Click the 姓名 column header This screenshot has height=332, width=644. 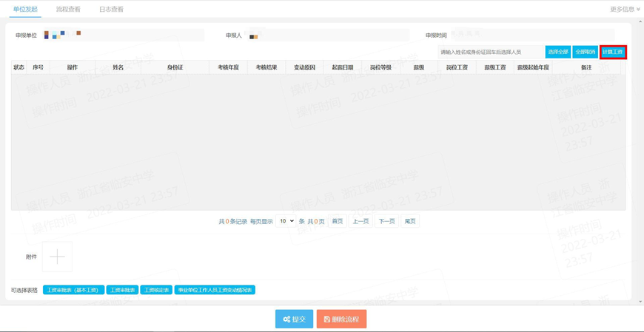[118, 67]
